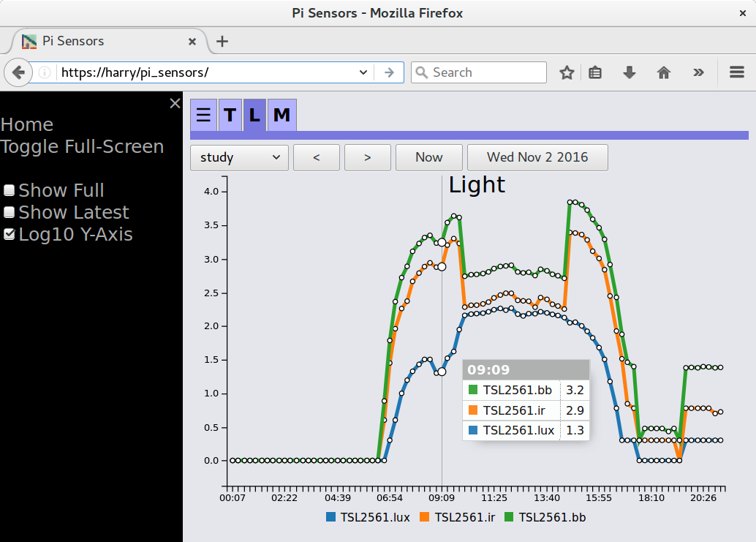The height and width of the screenshot is (542, 756).
Task: Click the blue TSL2561.lux legend swatch
Action: [330, 517]
